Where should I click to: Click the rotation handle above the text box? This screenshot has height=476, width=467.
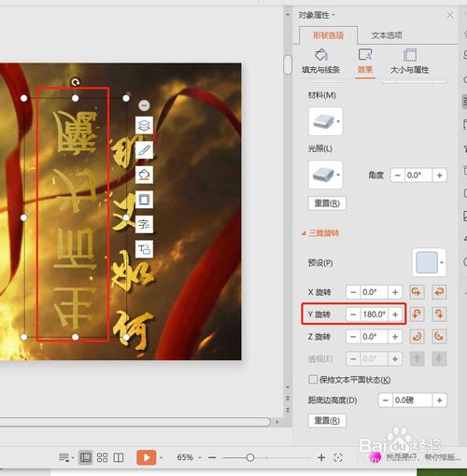(76, 82)
